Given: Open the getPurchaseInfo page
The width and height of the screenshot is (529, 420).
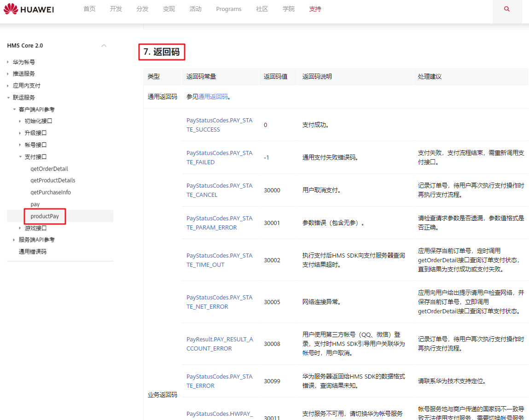Looking at the screenshot, I should click(x=51, y=192).
